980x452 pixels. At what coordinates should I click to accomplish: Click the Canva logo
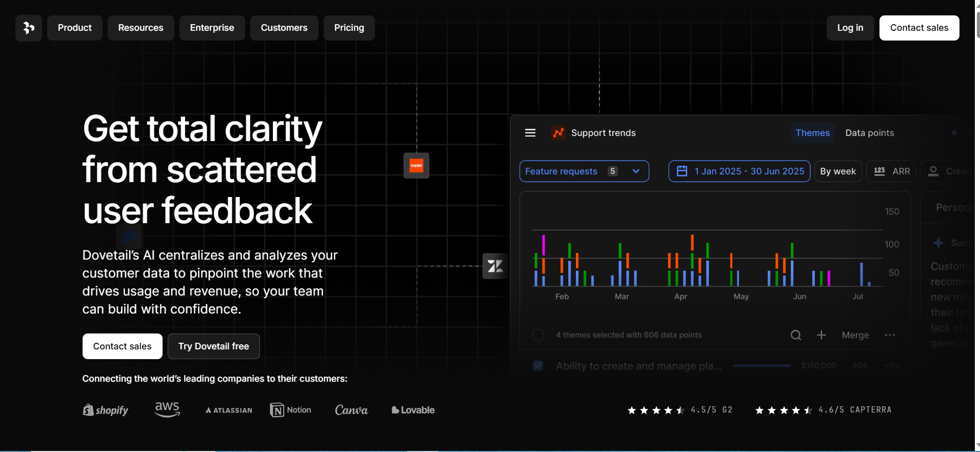(351, 410)
